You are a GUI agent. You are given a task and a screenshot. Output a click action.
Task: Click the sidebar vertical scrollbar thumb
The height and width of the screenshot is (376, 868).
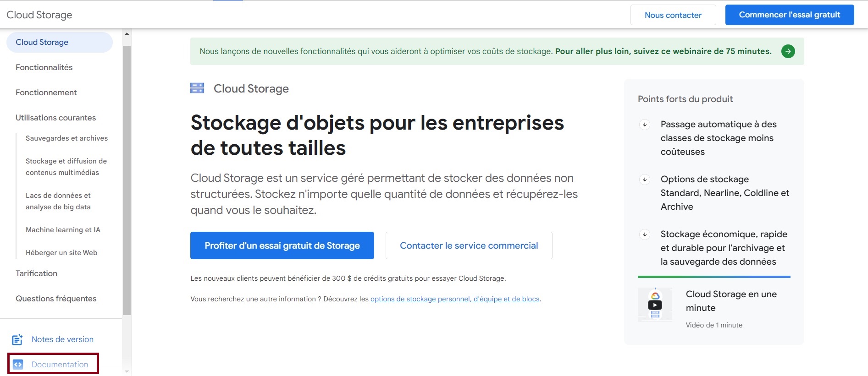pyautogui.click(x=127, y=180)
